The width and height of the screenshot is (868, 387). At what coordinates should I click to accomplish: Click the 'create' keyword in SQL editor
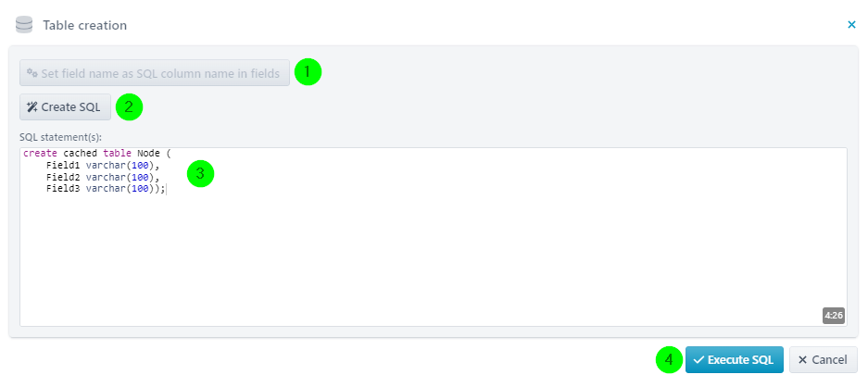click(40, 154)
